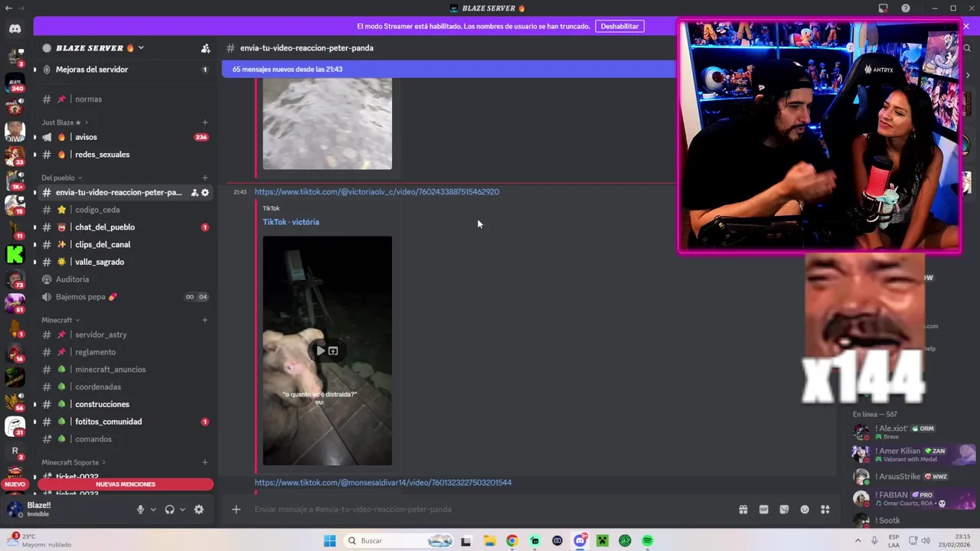
Task: Show hidden system tray icons
Action: pyautogui.click(x=857, y=541)
